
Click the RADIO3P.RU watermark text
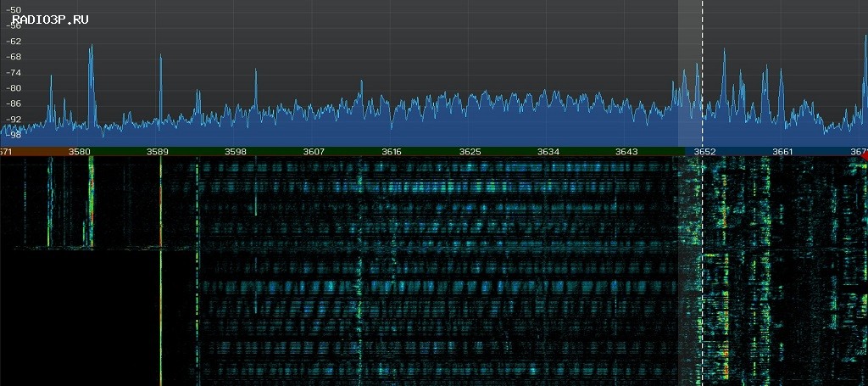pos(50,19)
